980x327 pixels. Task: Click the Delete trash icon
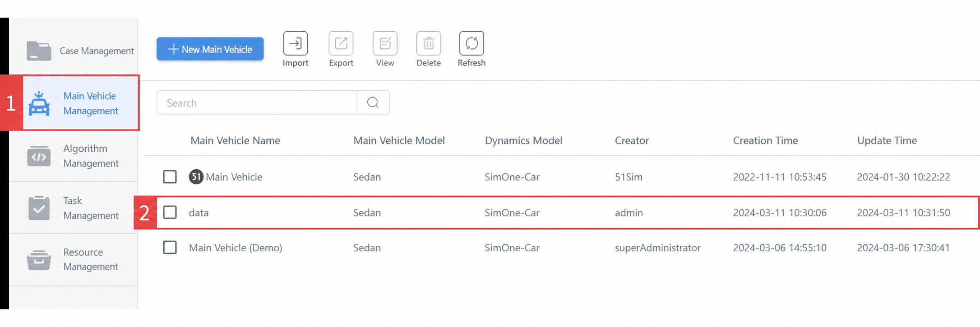[429, 43]
